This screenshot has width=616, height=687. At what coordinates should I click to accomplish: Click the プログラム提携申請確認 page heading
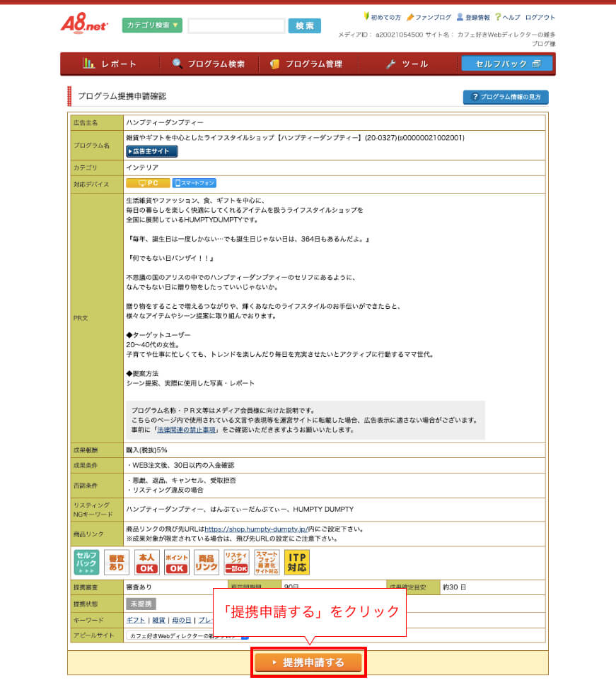point(122,96)
